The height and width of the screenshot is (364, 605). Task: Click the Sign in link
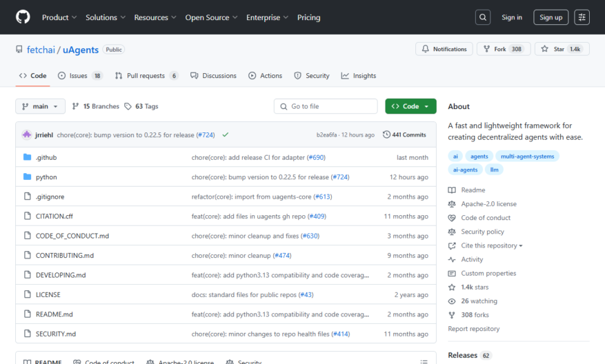tap(512, 17)
